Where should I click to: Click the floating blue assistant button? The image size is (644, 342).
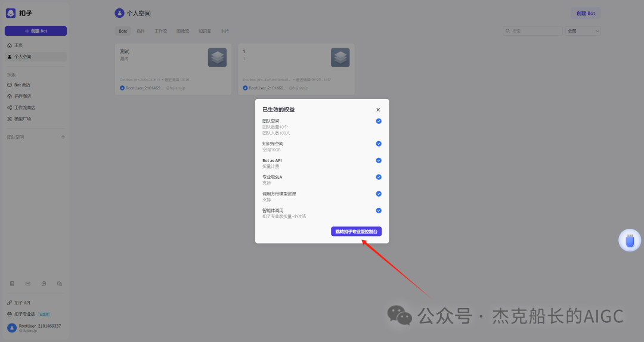[x=630, y=240]
